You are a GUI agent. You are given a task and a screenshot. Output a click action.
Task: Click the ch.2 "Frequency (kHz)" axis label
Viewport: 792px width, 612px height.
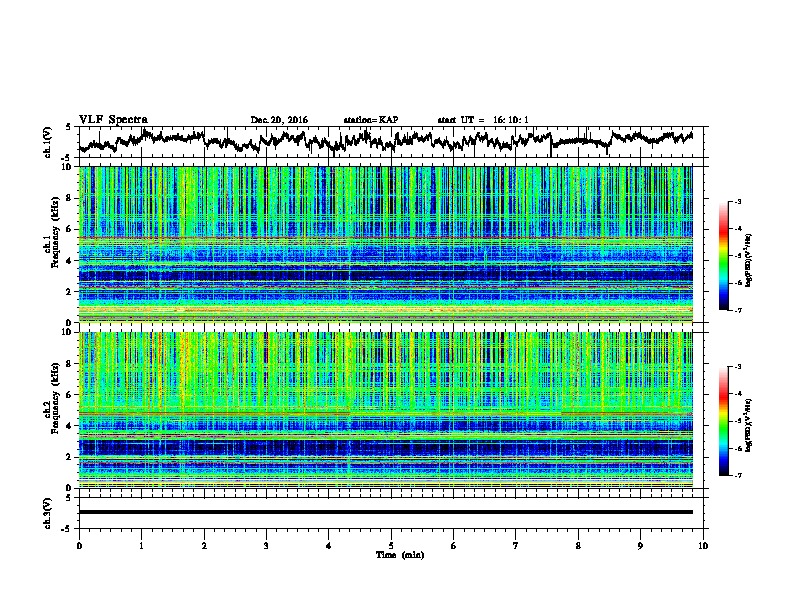(55, 398)
